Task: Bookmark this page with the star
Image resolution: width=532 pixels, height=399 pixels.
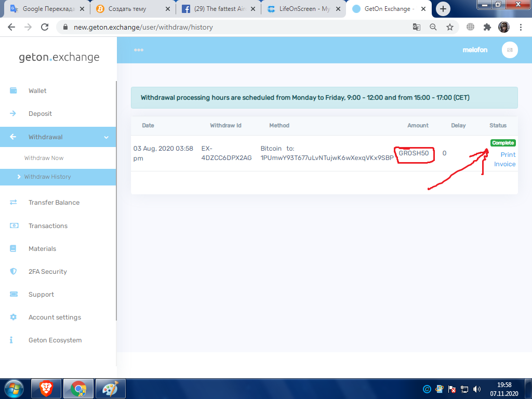Action: tap(450, 27)
